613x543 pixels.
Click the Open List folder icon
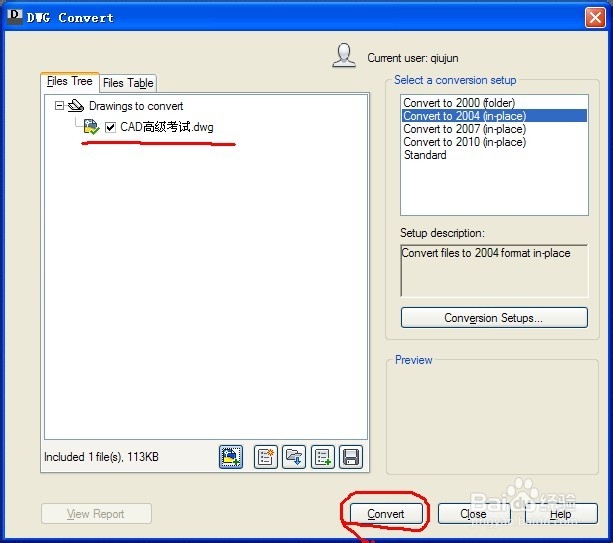tap(294, 457)
